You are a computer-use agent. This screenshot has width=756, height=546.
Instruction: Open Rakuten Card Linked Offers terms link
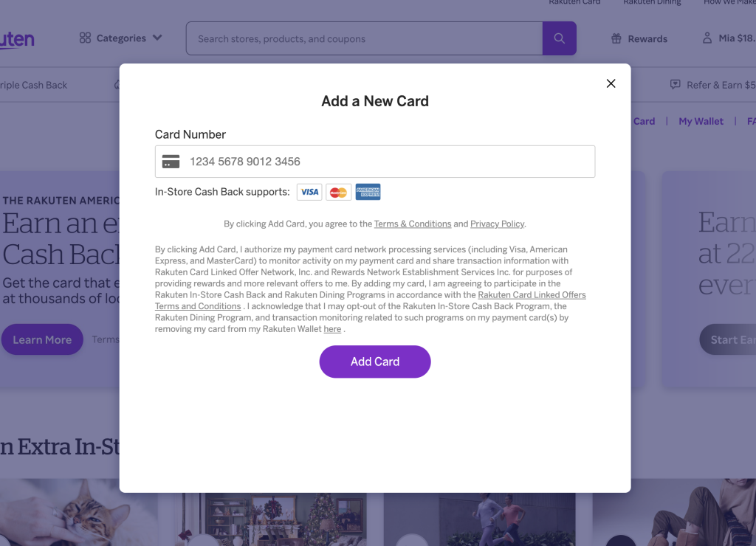(x=532, y=295)
